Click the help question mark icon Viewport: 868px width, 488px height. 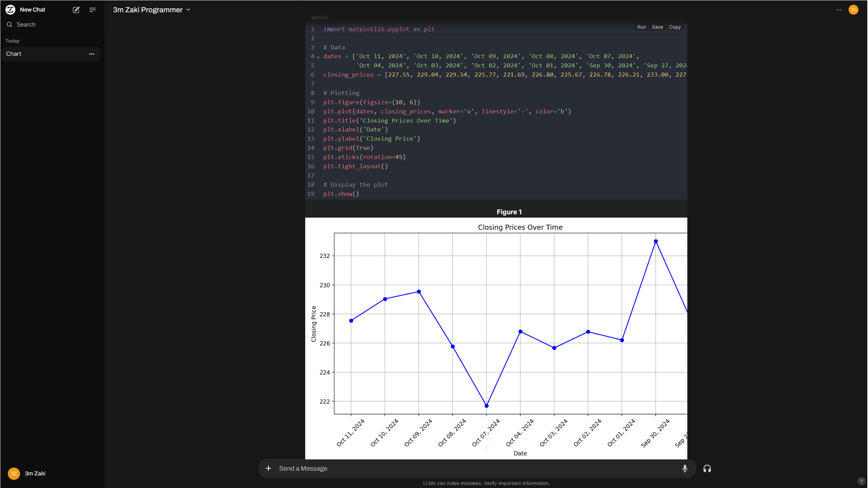tap(861, 481)
